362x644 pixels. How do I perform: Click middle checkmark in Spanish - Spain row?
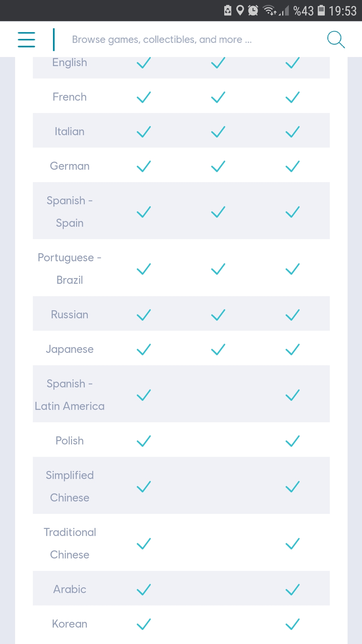218,212
